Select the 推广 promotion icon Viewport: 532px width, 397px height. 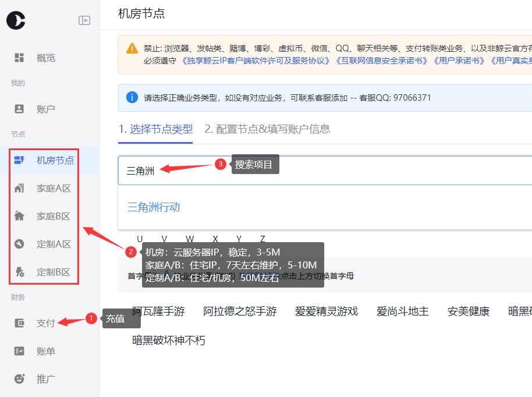coord(20,378)
